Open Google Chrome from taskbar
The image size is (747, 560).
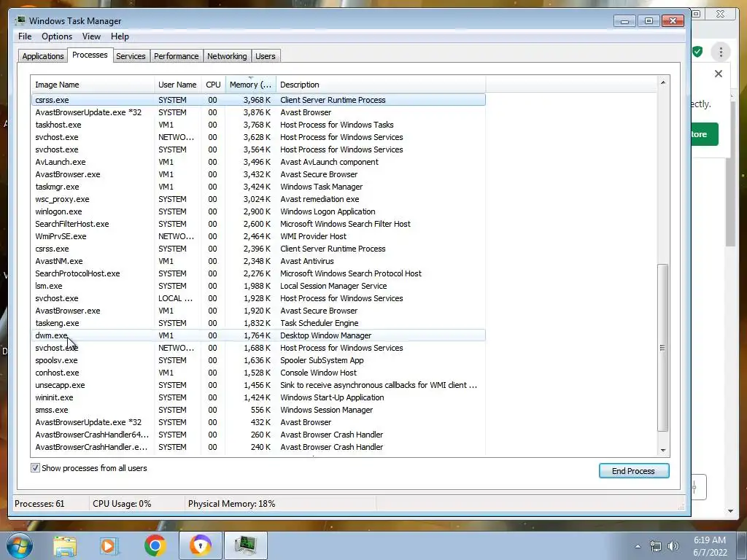click(x=155, y=545)
